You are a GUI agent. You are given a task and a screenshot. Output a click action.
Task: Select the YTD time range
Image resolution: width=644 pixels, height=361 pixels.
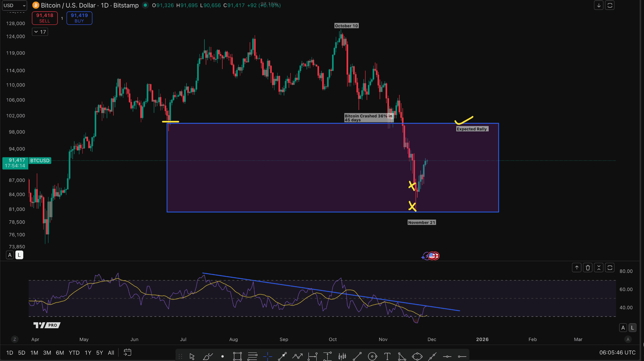coord(74,353)
